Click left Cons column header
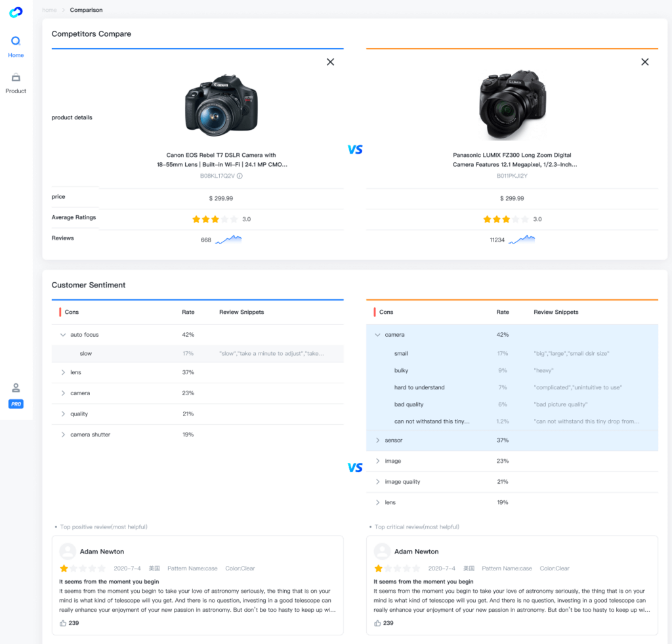672x644 pixels. tap(72, 312)
